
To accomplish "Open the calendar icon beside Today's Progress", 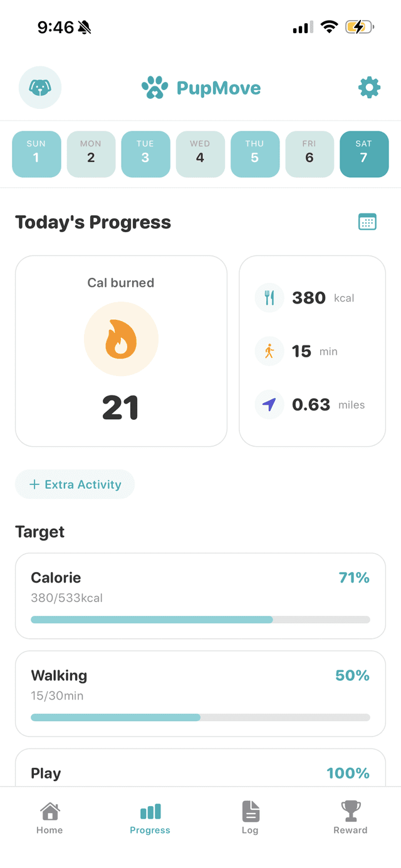I will coord(367,222).
